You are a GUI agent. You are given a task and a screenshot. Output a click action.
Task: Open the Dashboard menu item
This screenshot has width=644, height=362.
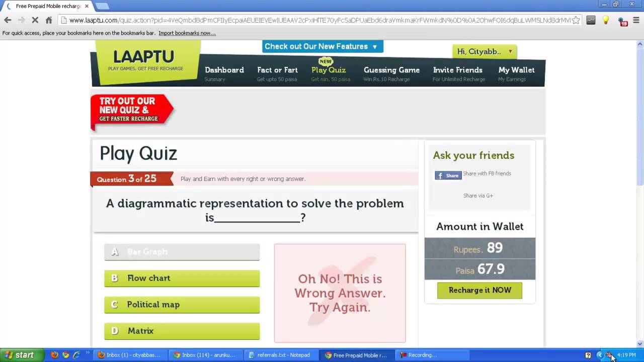(x=224, y=73)
